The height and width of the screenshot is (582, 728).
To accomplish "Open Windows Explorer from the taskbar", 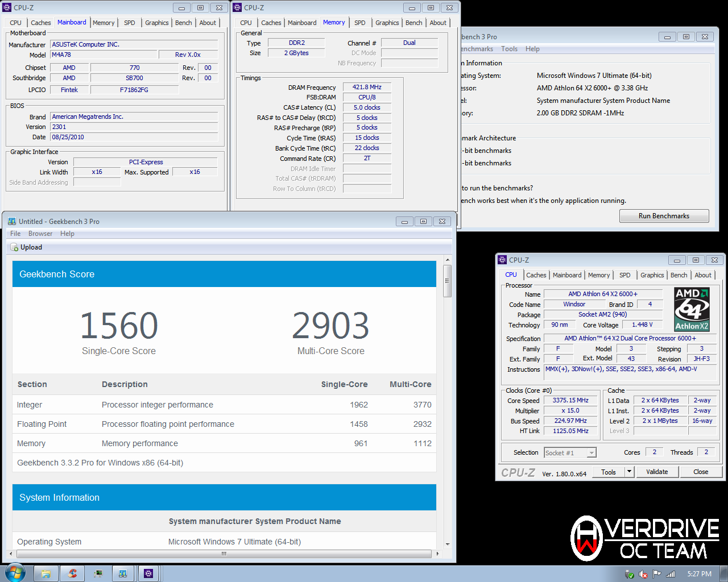I will (46, 573).
